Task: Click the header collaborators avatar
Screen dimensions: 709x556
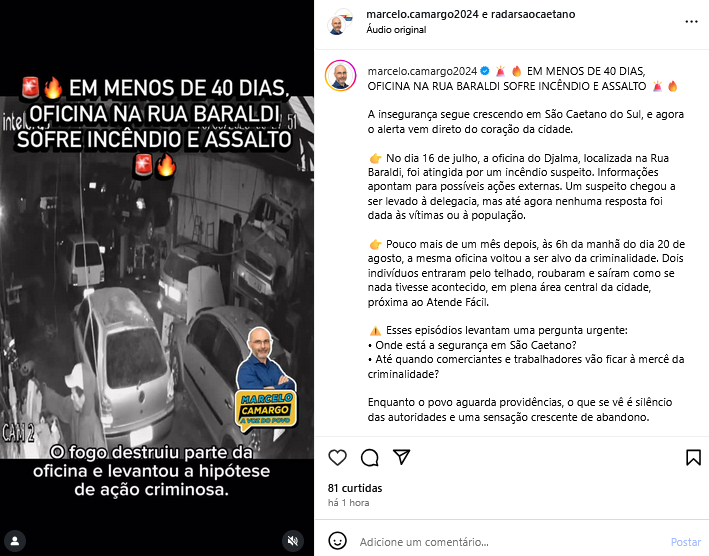Action: tap(340, 22)
